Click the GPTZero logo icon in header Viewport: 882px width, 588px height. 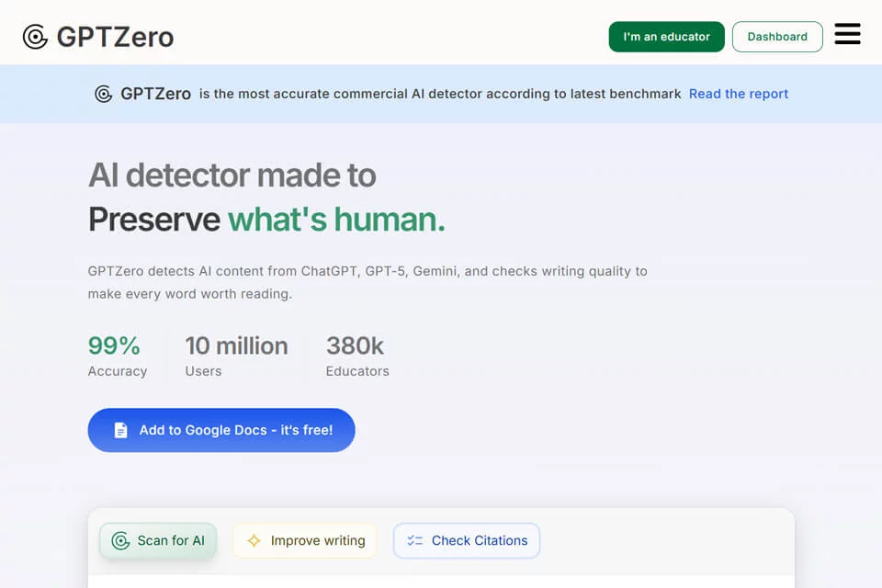[35, 37]
